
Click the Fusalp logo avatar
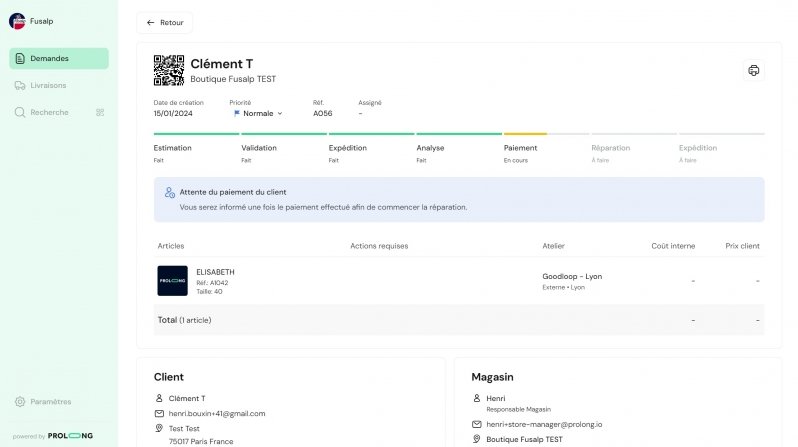pos(17,20)
